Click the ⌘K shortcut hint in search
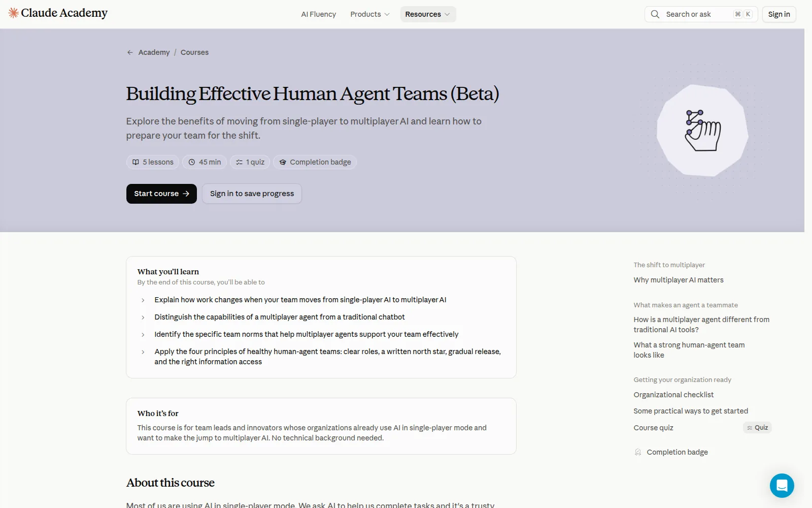 click(x=743, y=14)
